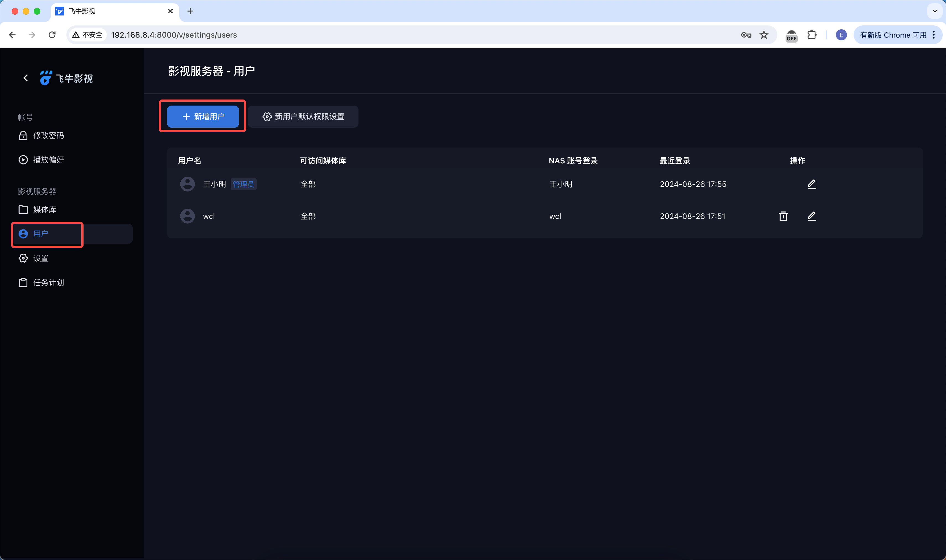Edit user wcl with the pencil icon
The width and height of the screenshot is (946, 560).
coord(812,216)
